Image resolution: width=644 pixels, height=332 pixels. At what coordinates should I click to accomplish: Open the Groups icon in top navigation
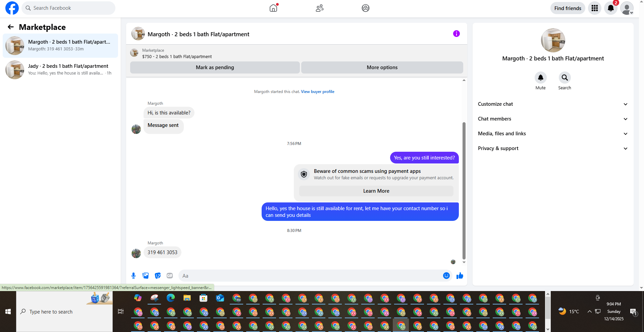[x=366, y=8]
